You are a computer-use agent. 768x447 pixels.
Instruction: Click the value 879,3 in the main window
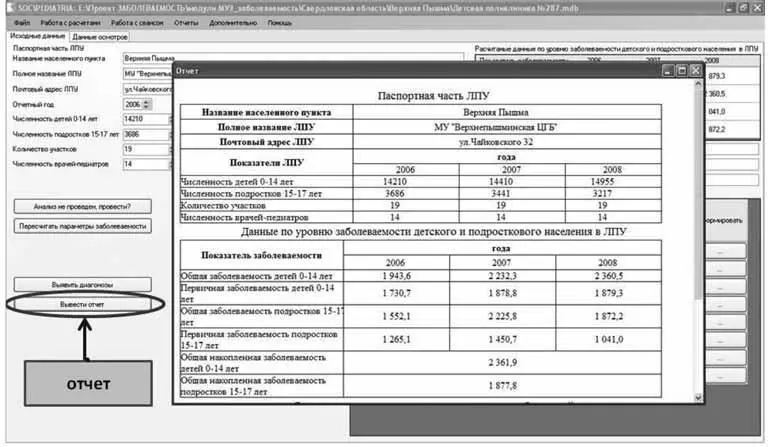click(717, 76)
